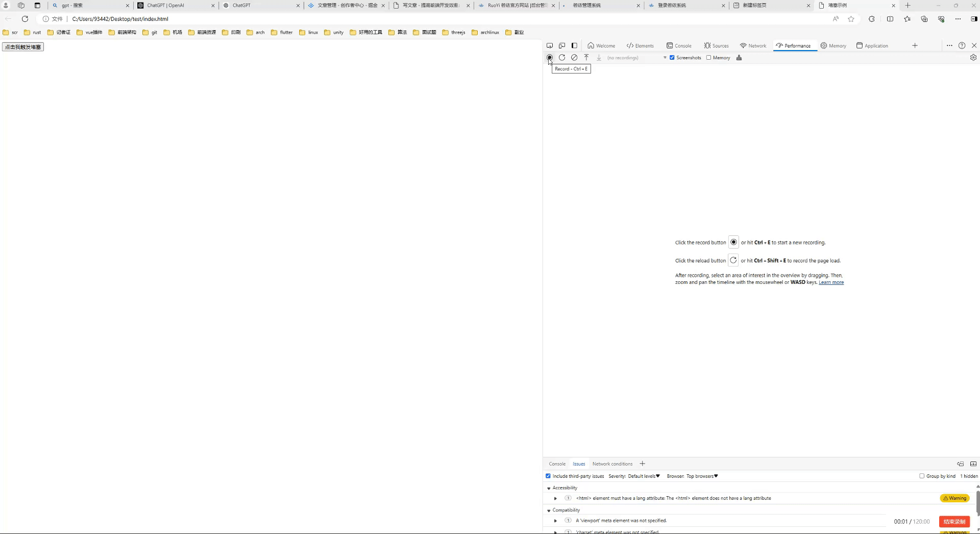This screenshot has height=534, width=980.
Task: Open Browser Top browsers dropdown
Action: click(x=702, y=476)
